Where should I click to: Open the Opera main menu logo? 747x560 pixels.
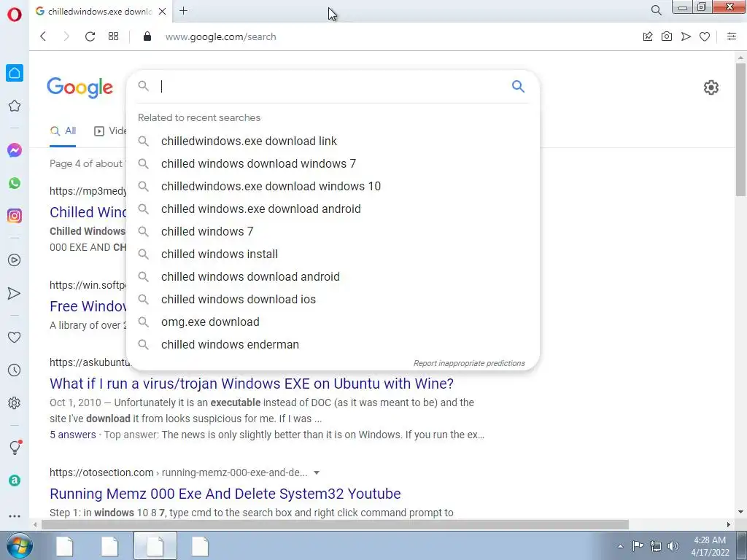tap(15, 15)
